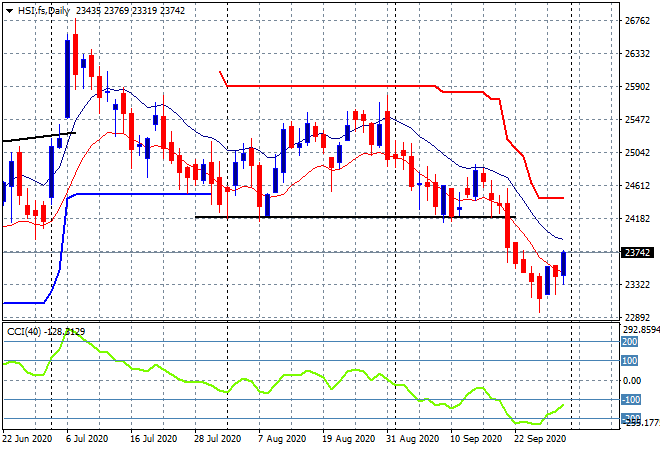
Task: Click the triangle arrow before HSI,fs,Daily
Action: click(9, 11)
